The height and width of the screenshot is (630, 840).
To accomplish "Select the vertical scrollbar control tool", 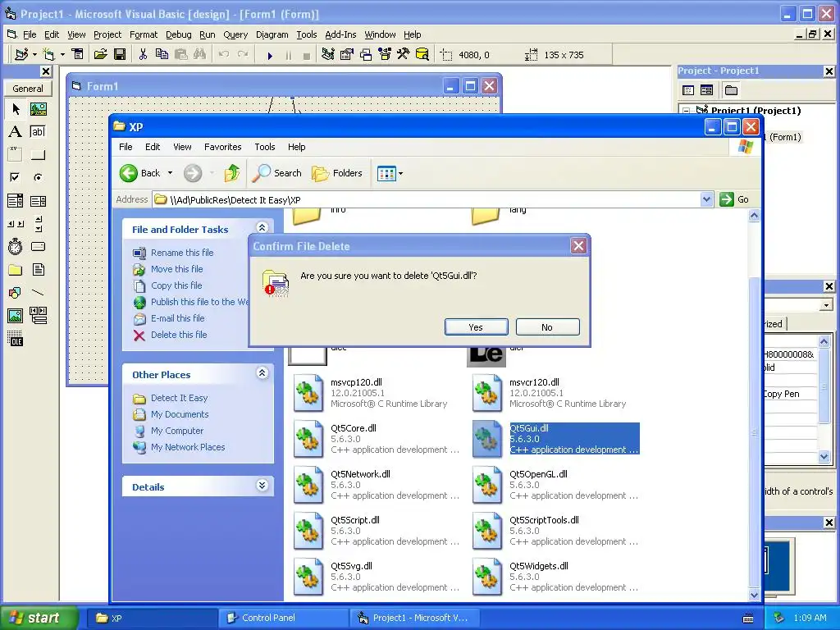I will (x=38, y=223).
